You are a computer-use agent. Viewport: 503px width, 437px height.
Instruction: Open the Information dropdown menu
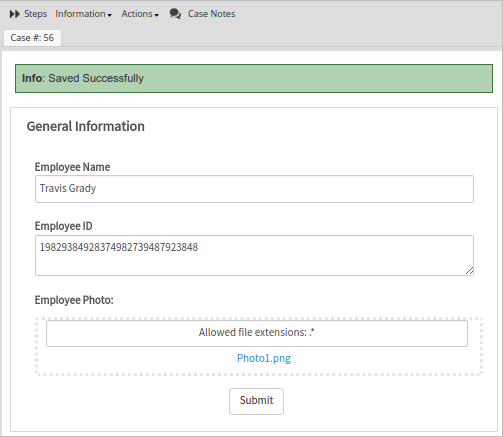83,14
